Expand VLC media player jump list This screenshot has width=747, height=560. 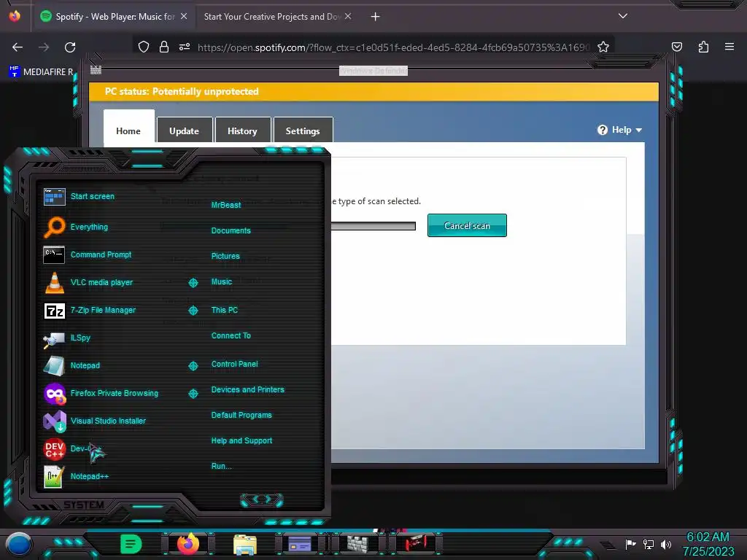coord(193,283)
